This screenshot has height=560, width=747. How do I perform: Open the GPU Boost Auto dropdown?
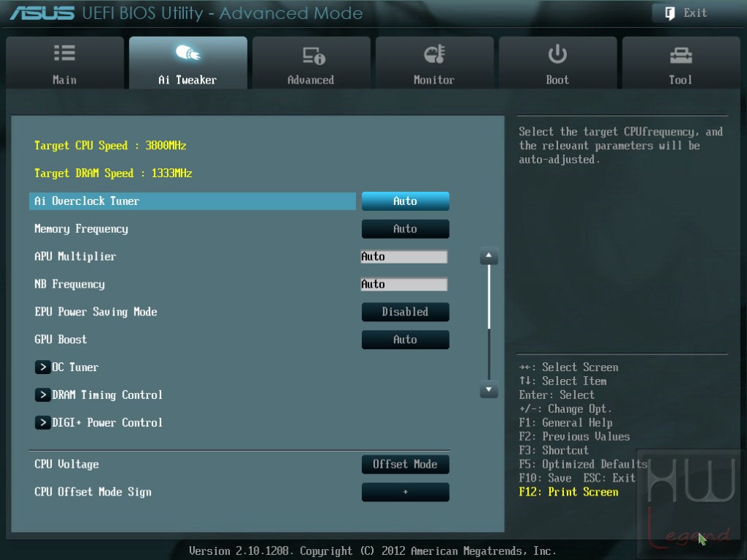tap(406, 340)
